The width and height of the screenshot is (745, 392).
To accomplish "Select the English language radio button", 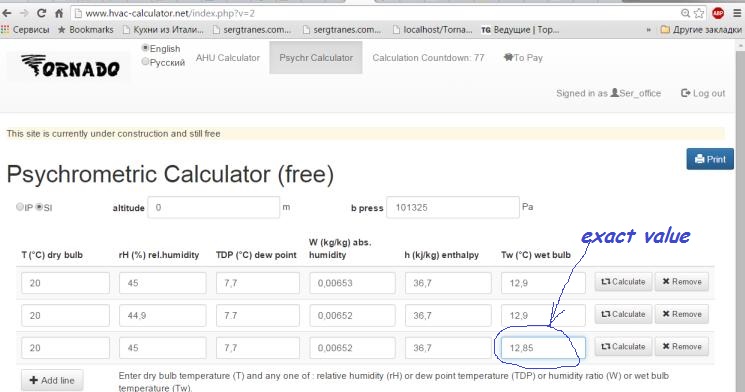I will (x=145, y=48).
